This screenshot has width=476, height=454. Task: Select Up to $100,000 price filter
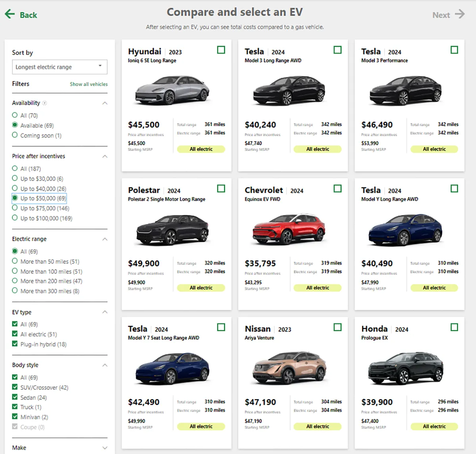tap(15, 218)
